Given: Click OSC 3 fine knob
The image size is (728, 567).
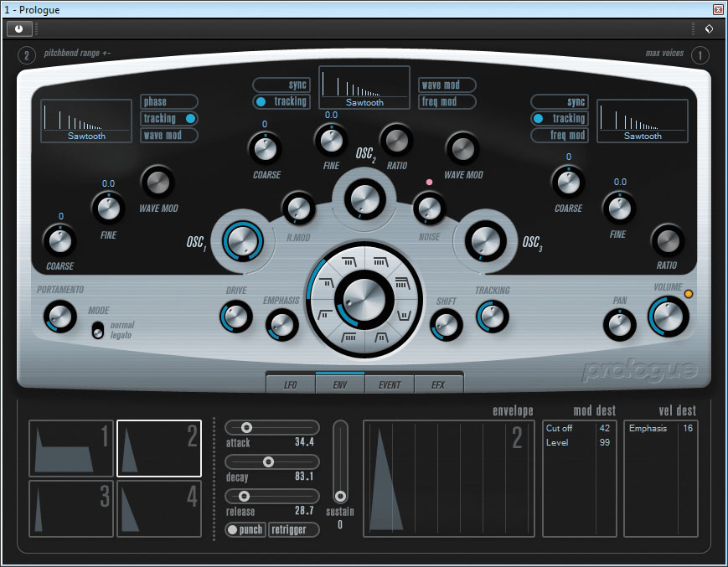Looking at the screenshot, I should pos(619,209).
